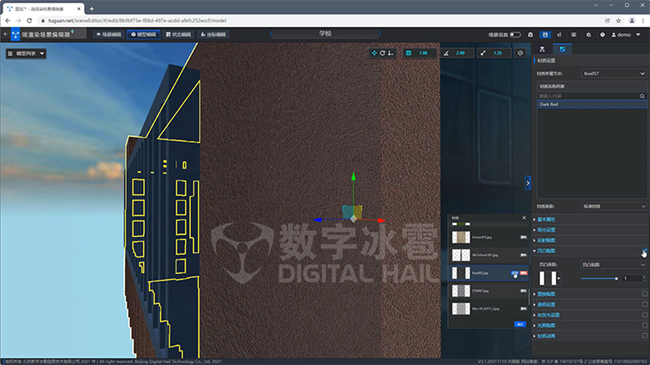Viewport: 650px width, 365px height.
Task: Open the Box057 node dropdown
Action: tap(614, 73)
